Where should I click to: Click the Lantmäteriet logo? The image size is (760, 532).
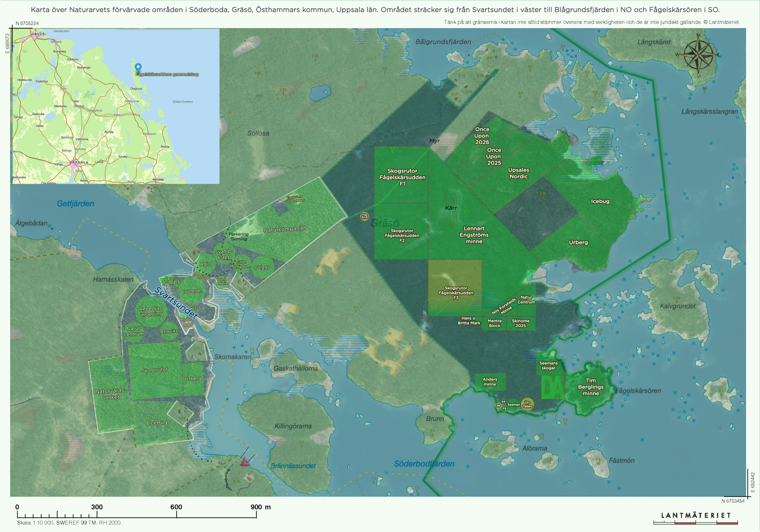[696, 515]
